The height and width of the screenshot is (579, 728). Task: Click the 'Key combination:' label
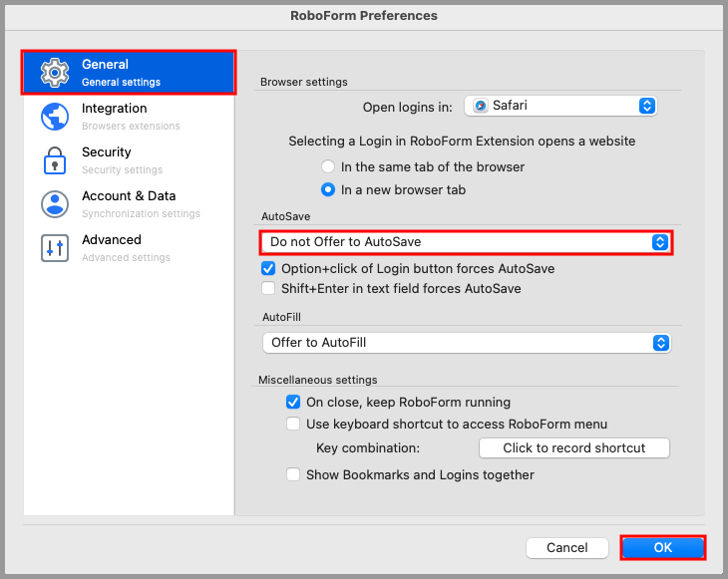coord(368,448)
